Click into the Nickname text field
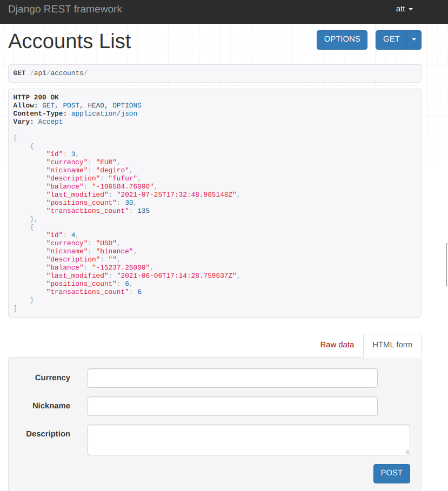The width and height of the screenshot is (448, 491). 232,406
